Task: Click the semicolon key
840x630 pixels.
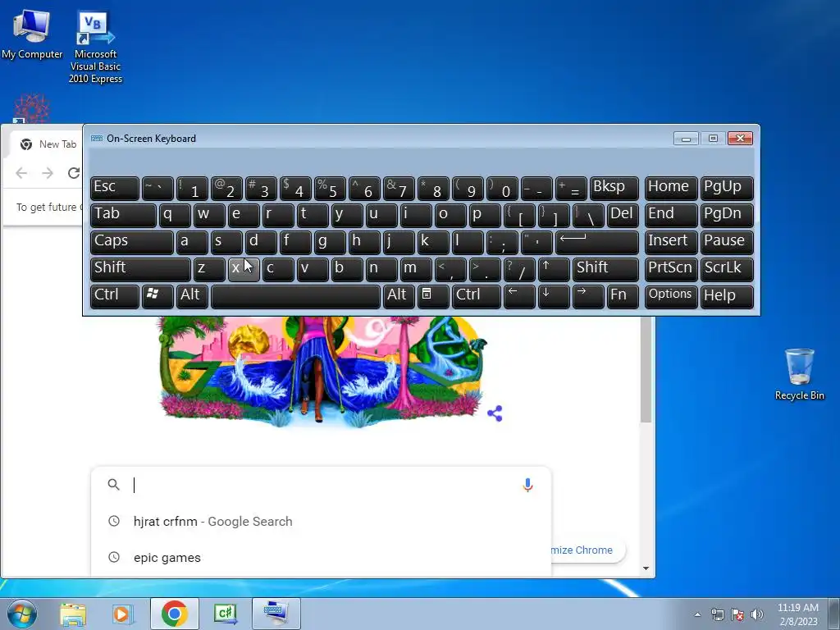Action: [502, 242]
